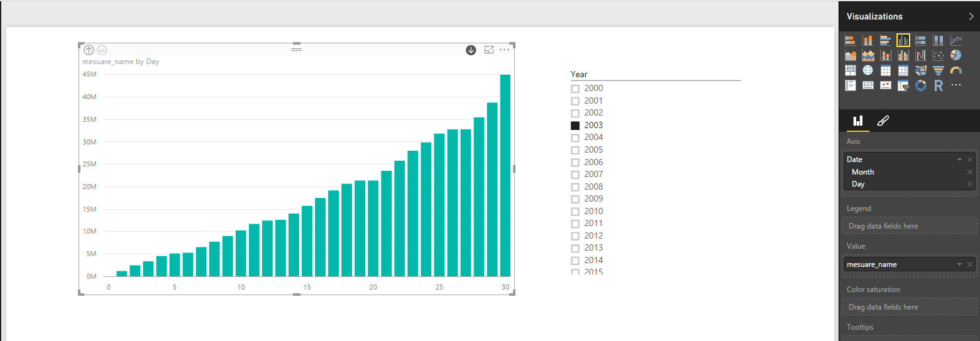The height and width of the screenshot is (341, 980).
Task: Select the Stacked area chart visualization
Action: coord(868,55)
